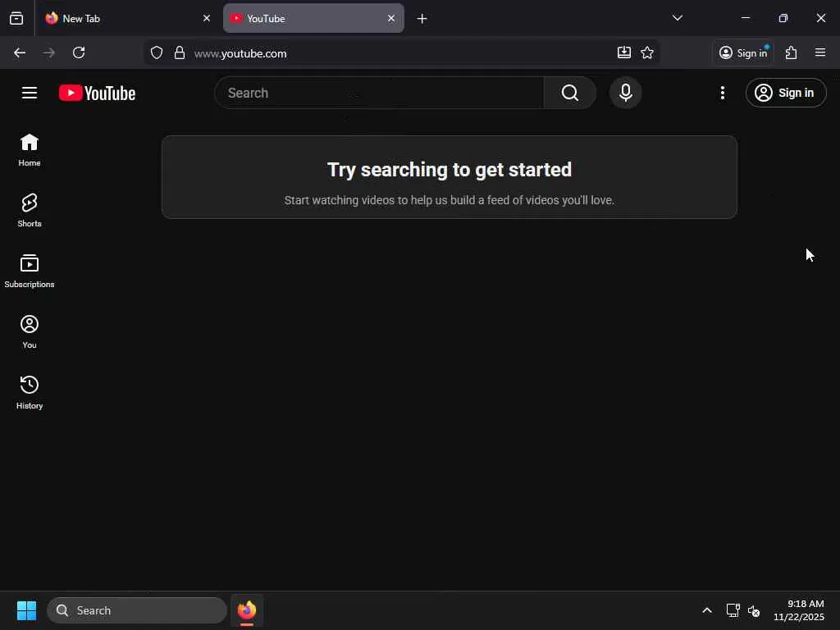The height and width of the screenshot is (630, 840).
Task: Open the YouTube hamburger guide menu
Action: 30,93
